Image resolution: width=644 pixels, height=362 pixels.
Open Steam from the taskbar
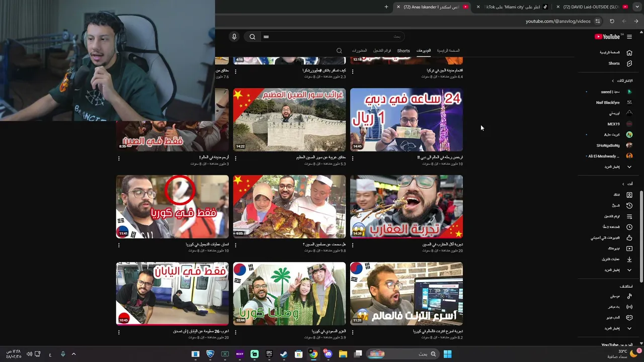284,354
